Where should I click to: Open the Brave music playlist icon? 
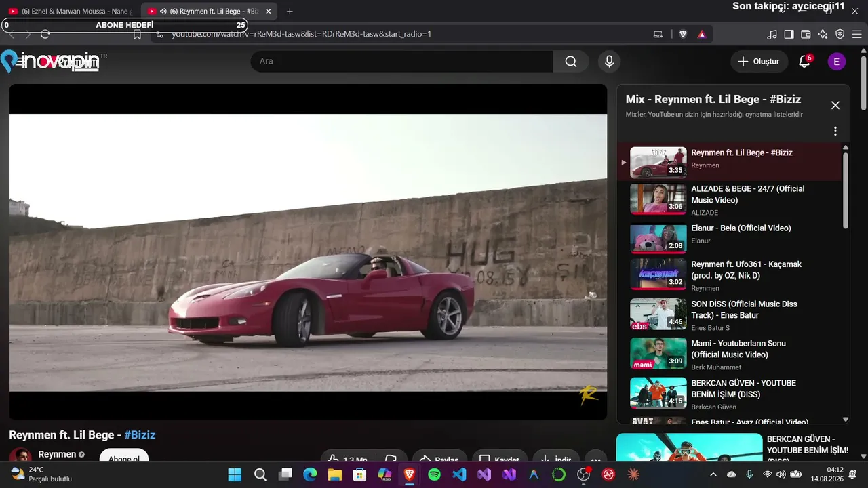(x=772, y=34)
